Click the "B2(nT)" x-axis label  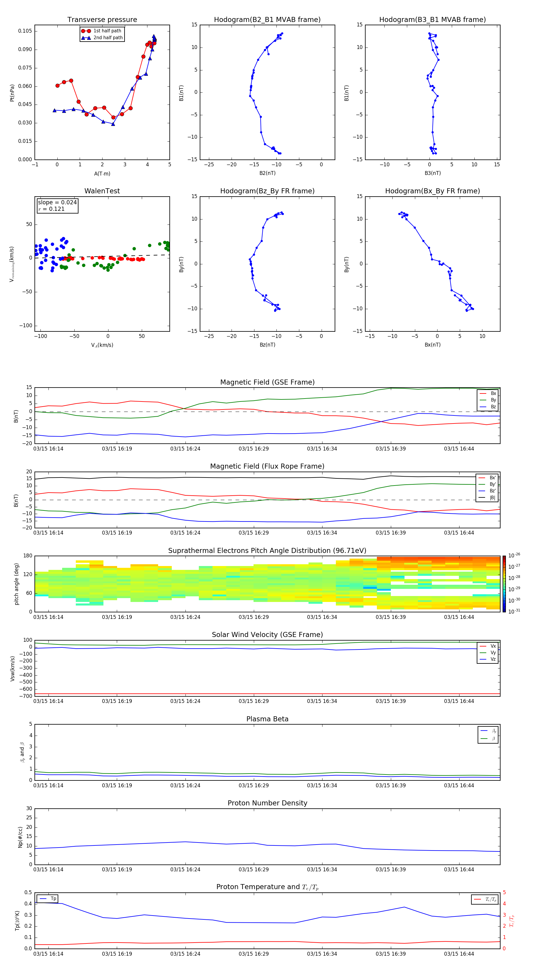[267, 173]
